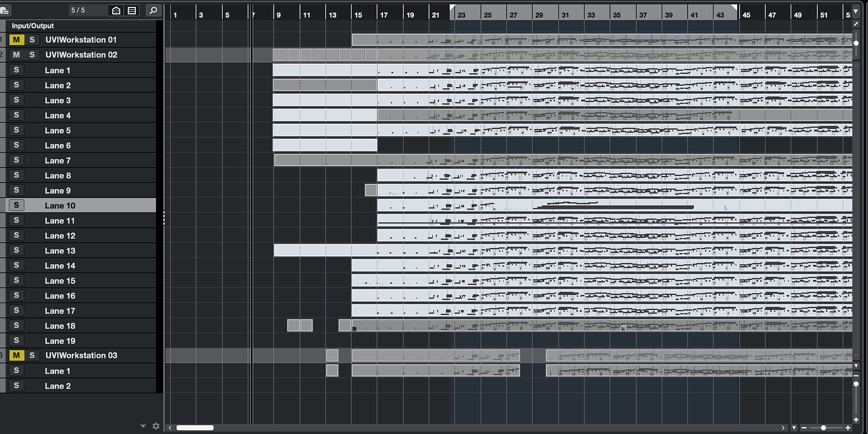Click the track visibility agents icon top-left

(115, 10)
